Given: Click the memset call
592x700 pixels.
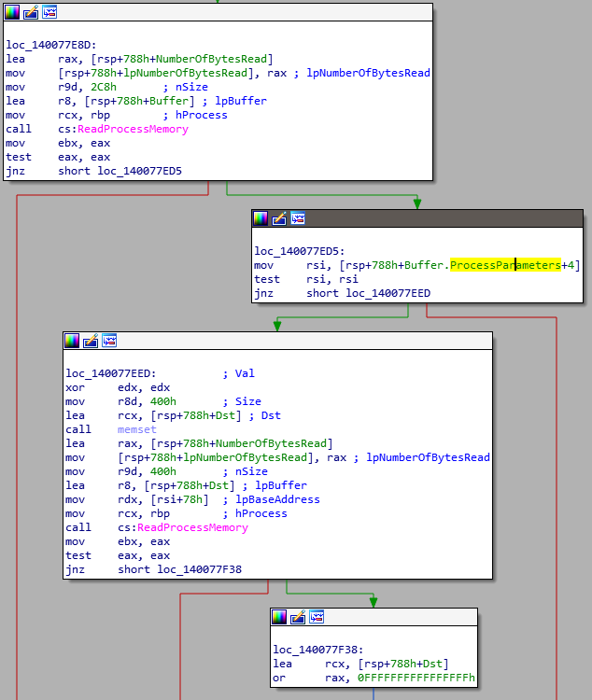Looking at the screenshot, I should point(137,429).
